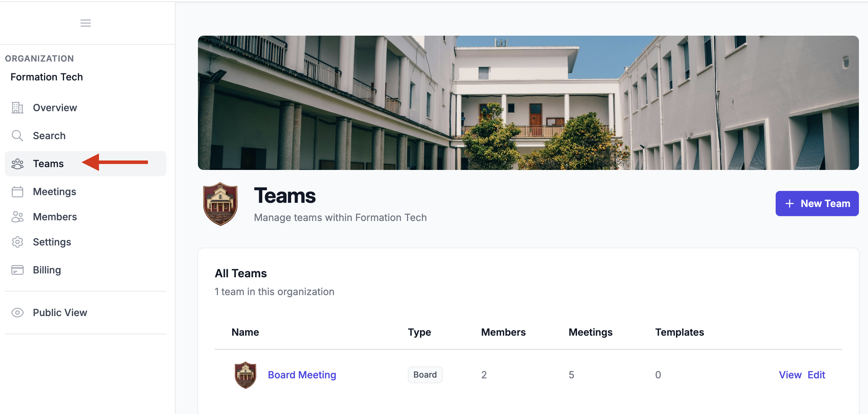Click the Billing credit card icon
The image size is (868, 414).
point(17,270)
